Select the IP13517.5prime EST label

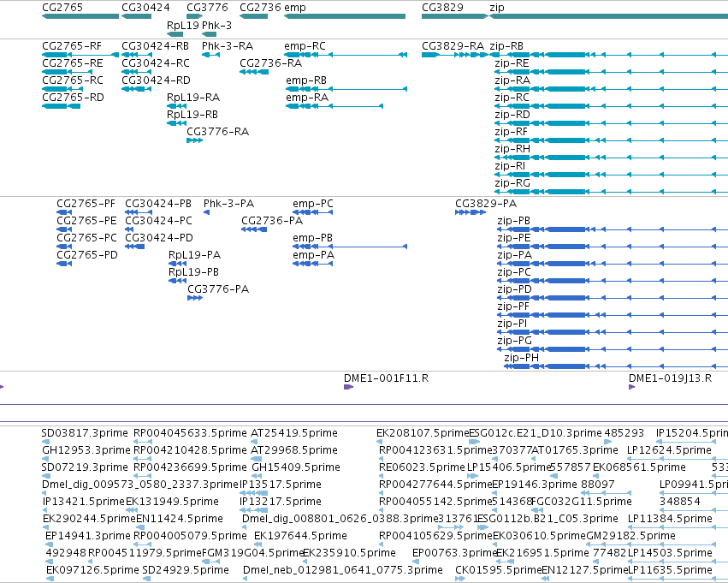[x=281, y=485]
